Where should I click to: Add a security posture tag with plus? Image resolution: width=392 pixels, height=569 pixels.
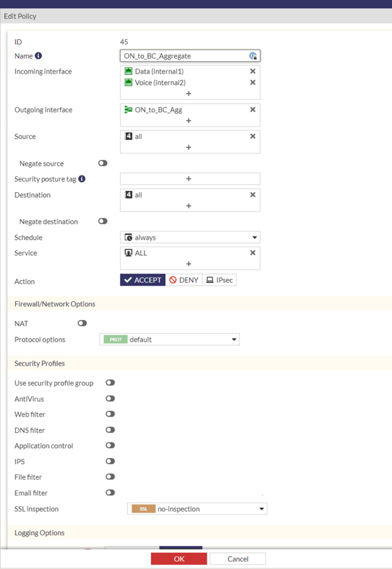pyautogui.click(x=189, y=179)
